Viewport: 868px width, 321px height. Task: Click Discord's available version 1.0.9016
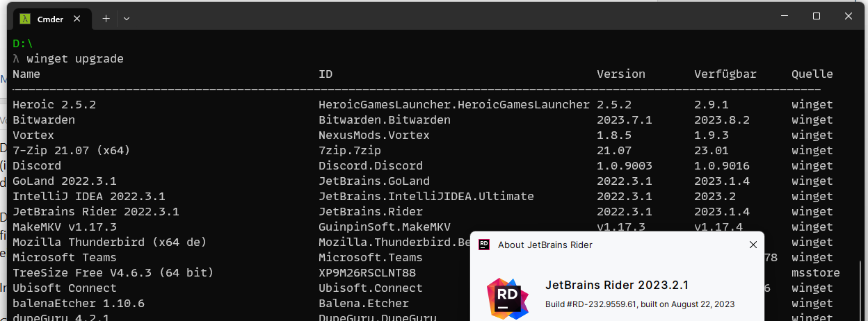coord(722,166)
